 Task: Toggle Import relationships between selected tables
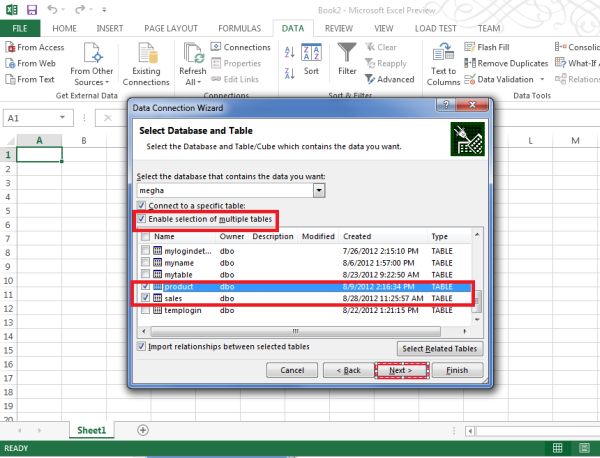(142, 347)
